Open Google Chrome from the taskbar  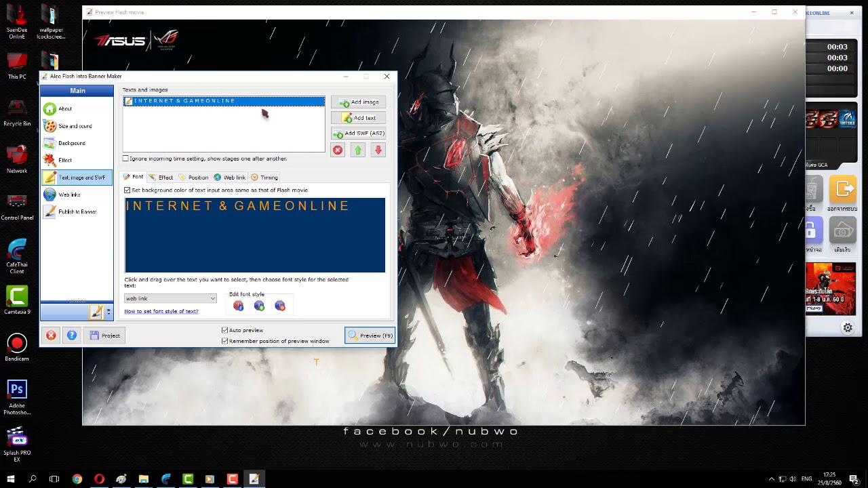tap(77, 479)
